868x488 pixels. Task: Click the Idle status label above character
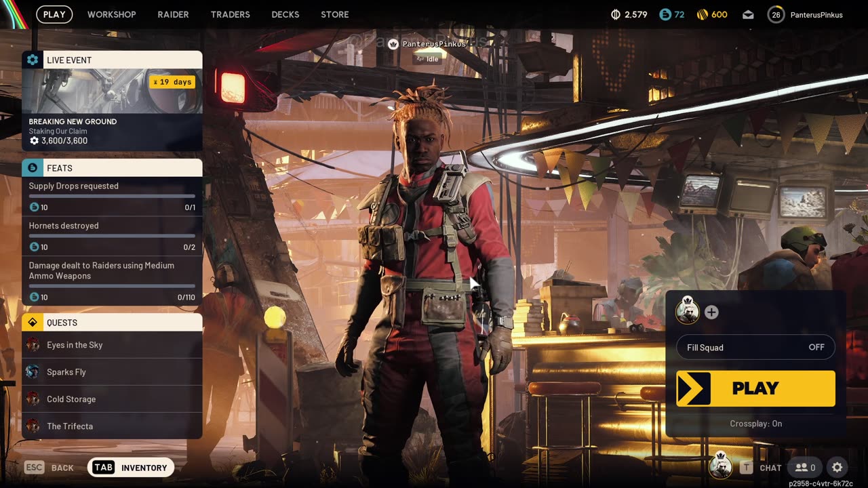pos(429,59)
